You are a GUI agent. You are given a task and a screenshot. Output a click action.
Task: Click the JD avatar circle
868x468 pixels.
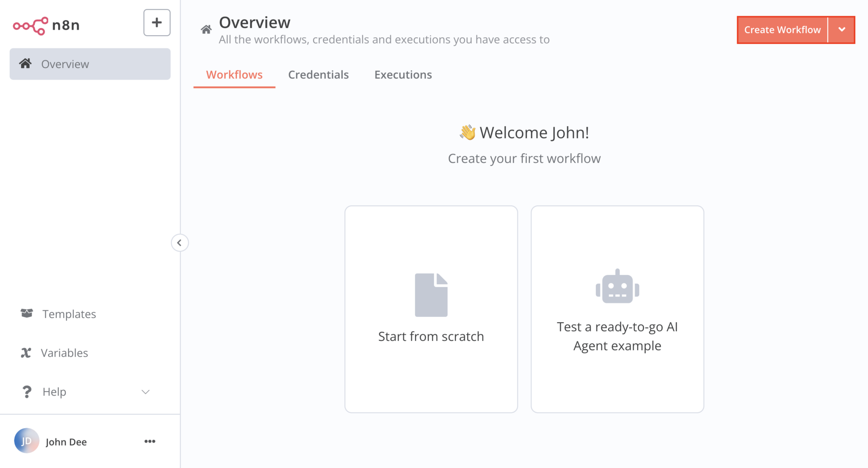[26, 441]
